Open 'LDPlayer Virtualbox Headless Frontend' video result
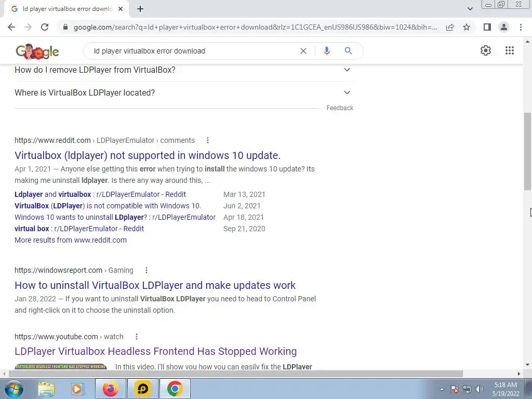 coord(155,352)
